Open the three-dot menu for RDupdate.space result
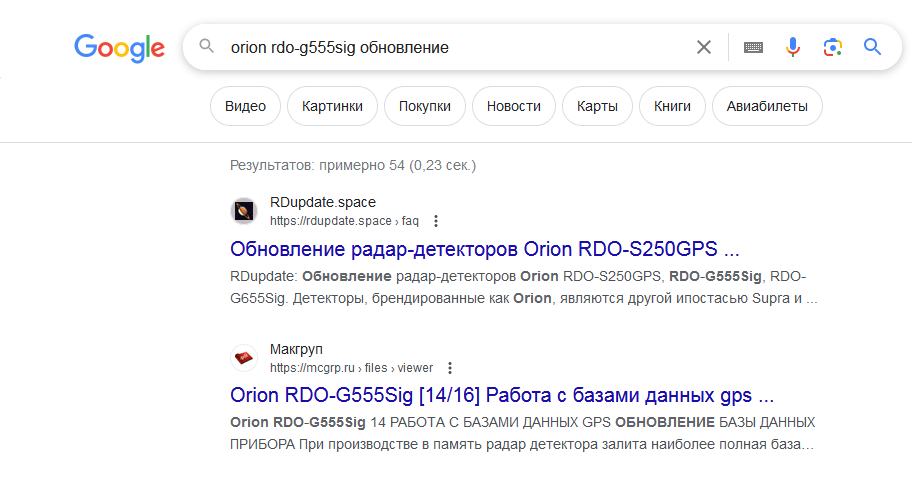 click(x=436, y=221)
